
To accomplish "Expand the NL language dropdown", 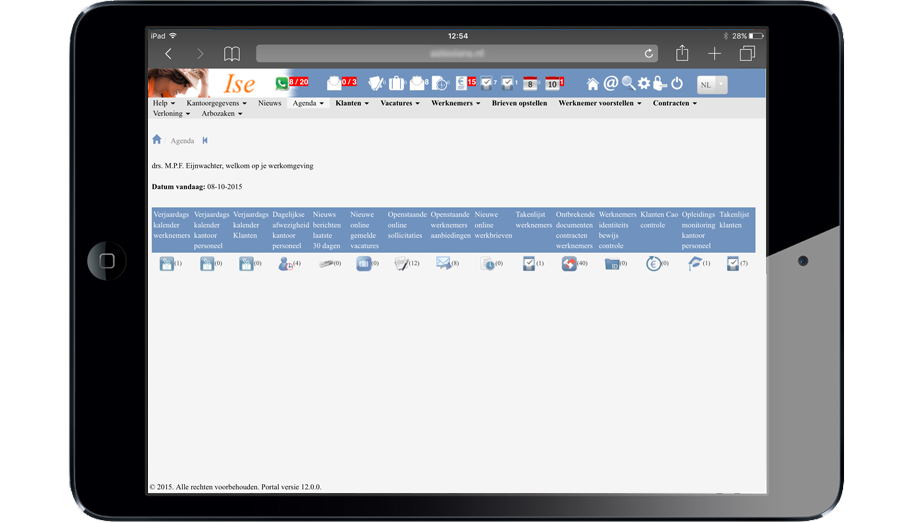I will point(712,85).
